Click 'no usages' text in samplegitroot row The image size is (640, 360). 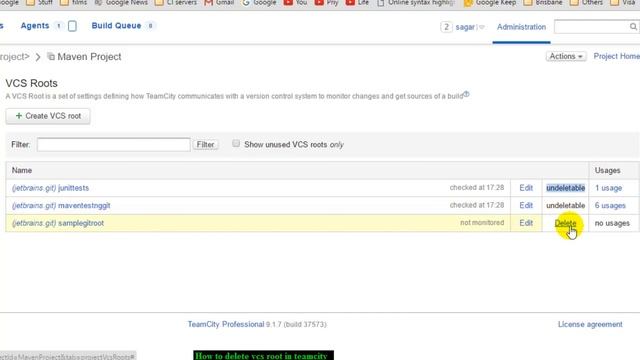612,223
